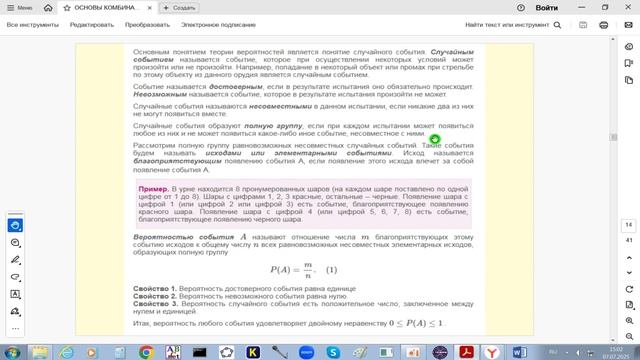Select the active hand/select tool
This screenshot has width=640, height=360.
tap(15, 225)
